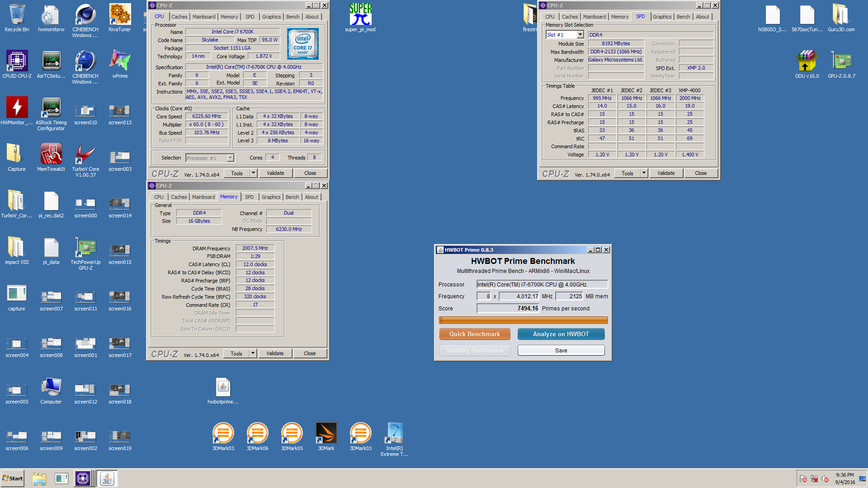The height and width of the screenshot is (488, 868).
Task: Launch HWMonitor red lightning icon
Action: tap(17, 111)
